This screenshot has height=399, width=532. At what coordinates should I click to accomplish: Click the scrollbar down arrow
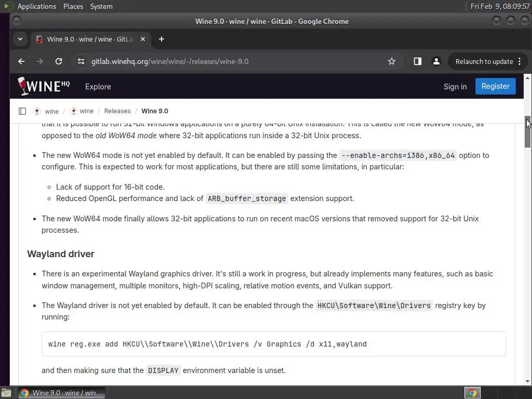(528, 381)
